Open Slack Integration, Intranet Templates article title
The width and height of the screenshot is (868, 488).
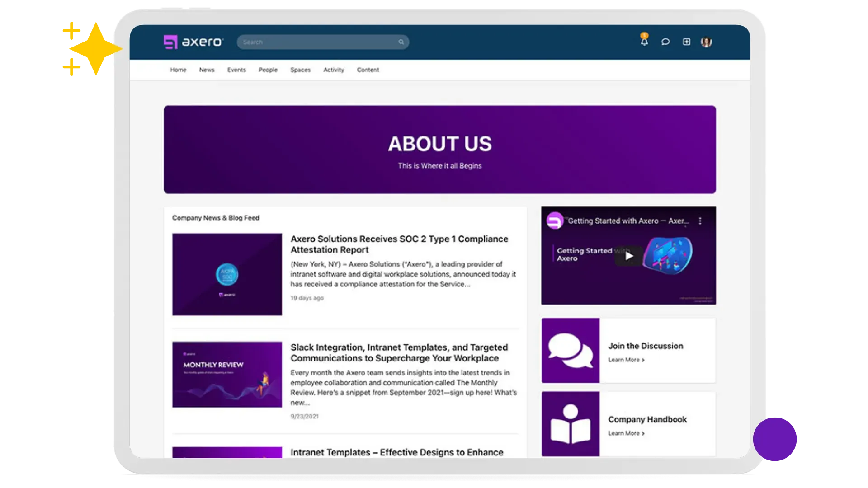pyautogui.click(x=399, y=353)
